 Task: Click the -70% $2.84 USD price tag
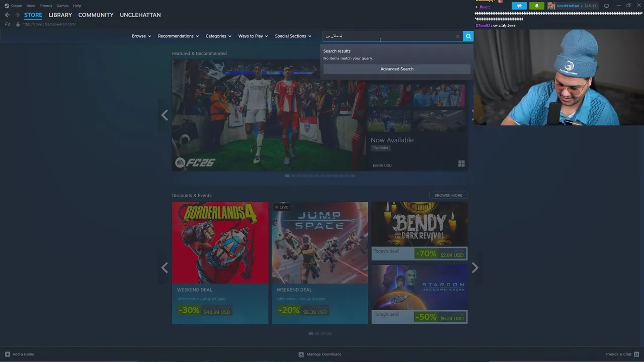[440, 254]
